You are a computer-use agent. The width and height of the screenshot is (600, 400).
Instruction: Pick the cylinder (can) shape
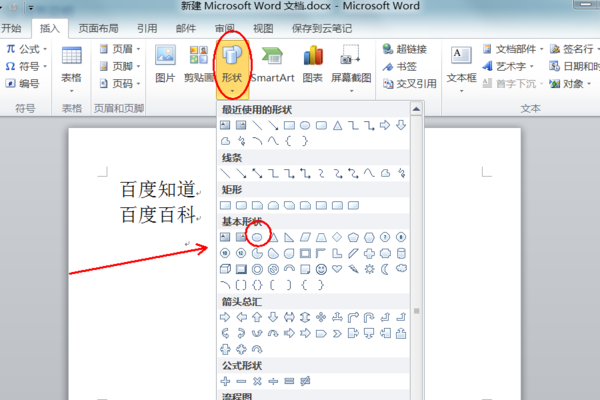(401, 253)
